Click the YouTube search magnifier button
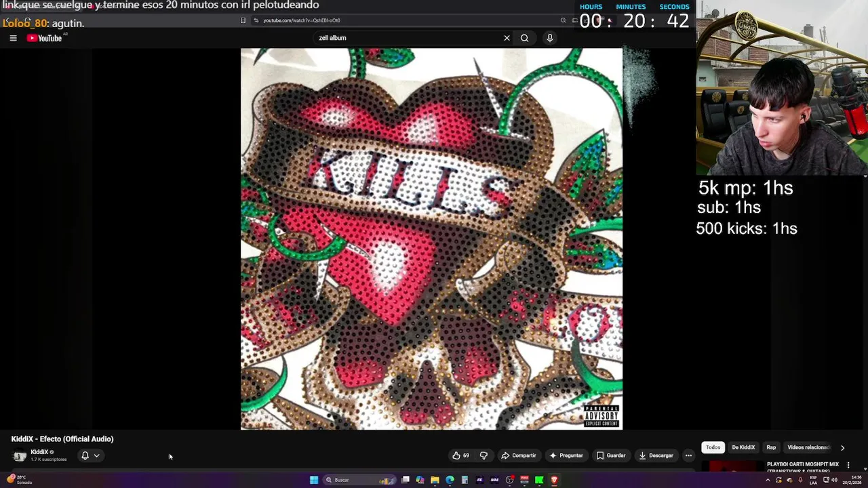Viewport: 868px width, 488px height. (x=524, y=38)
